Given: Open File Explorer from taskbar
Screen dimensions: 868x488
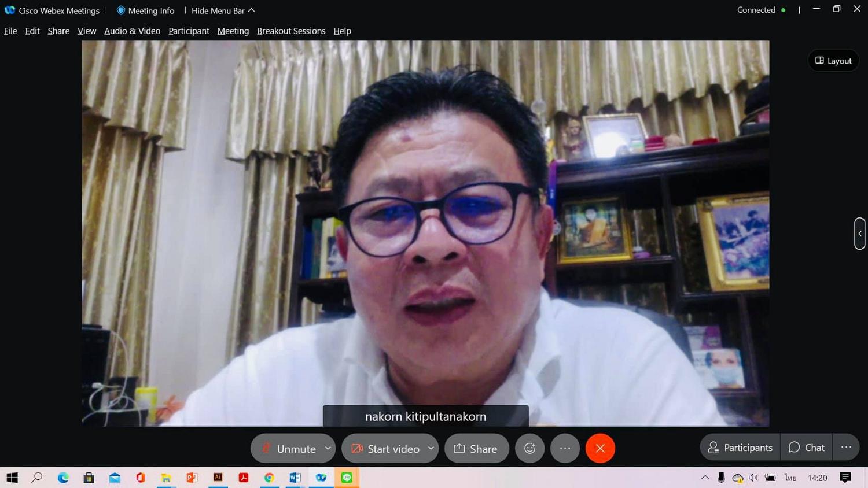Looking at the screenshot, I should click(166, 478).
